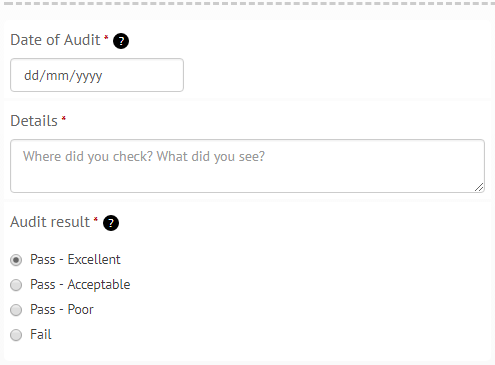Select the mm month segment of date

pos(57,75)
